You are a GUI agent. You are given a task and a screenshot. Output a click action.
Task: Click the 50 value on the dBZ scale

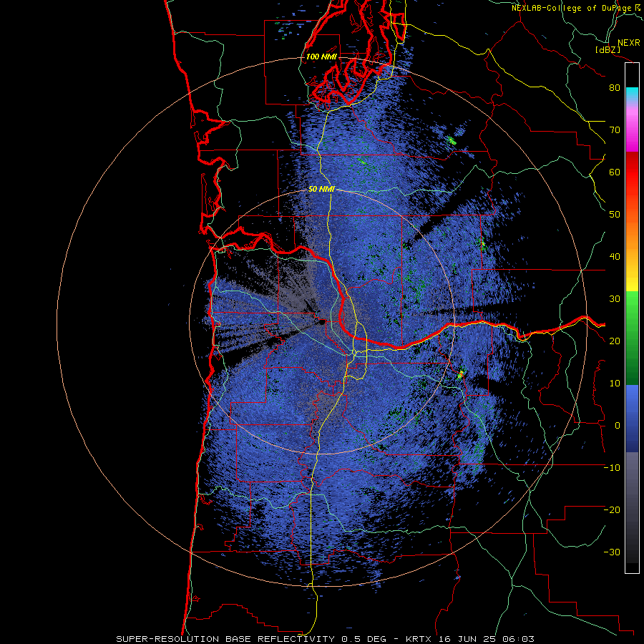[615, 215]
